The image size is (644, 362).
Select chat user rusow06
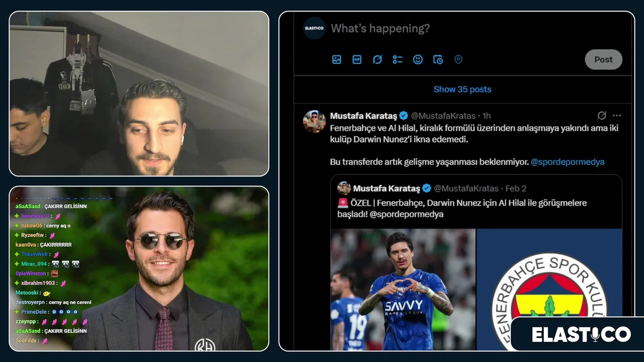pos(32,226)
